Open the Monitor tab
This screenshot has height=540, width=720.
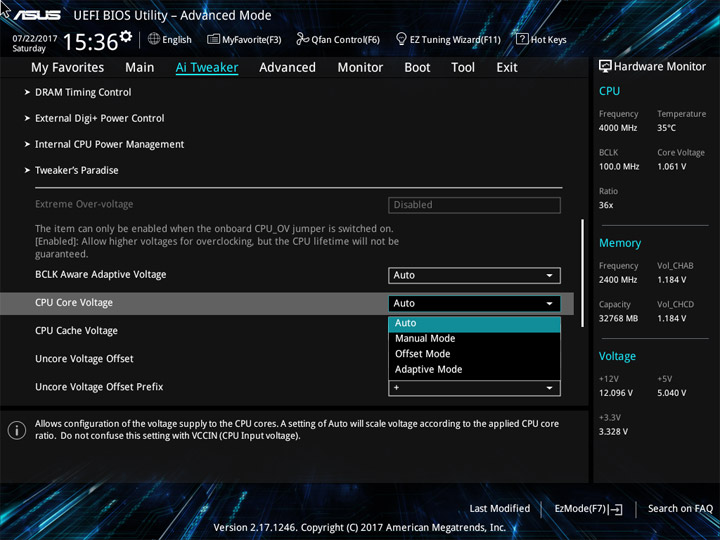tap(360, 68)
